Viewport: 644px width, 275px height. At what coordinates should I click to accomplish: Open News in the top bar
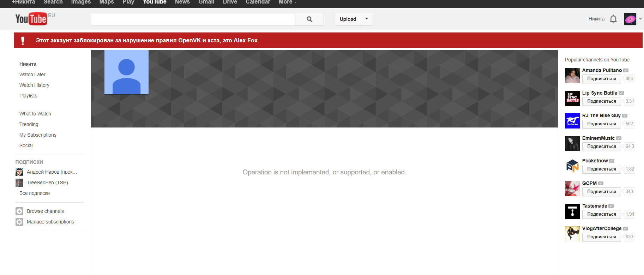point(182,2)
